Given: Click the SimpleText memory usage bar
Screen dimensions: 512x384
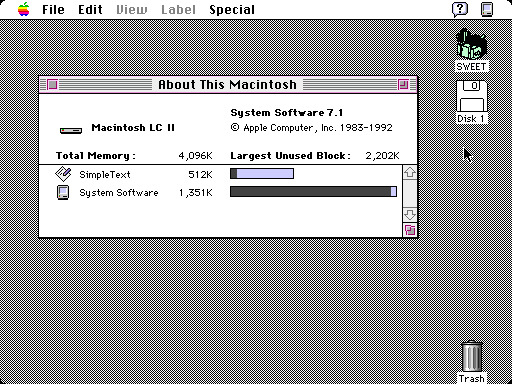Looking at the screenshot, I should [262, 173].
